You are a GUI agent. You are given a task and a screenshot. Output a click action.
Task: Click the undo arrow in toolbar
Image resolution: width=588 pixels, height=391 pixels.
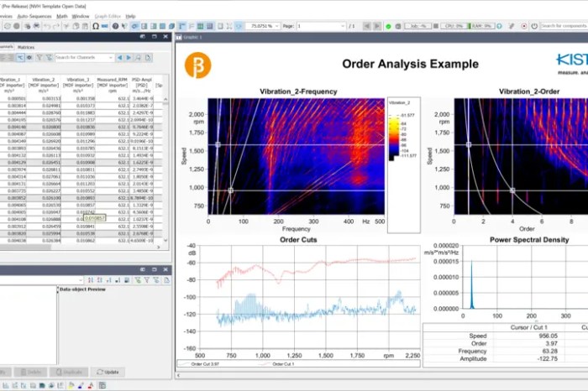pyautogui.click(x=47, y=26)
